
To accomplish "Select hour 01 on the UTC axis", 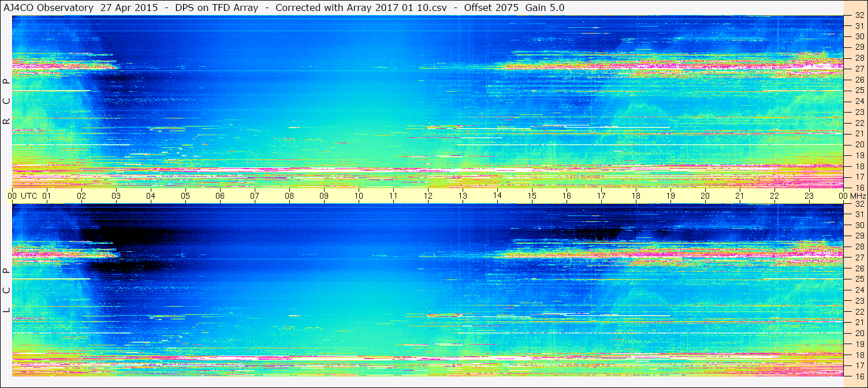I will (x=47, y=196).
